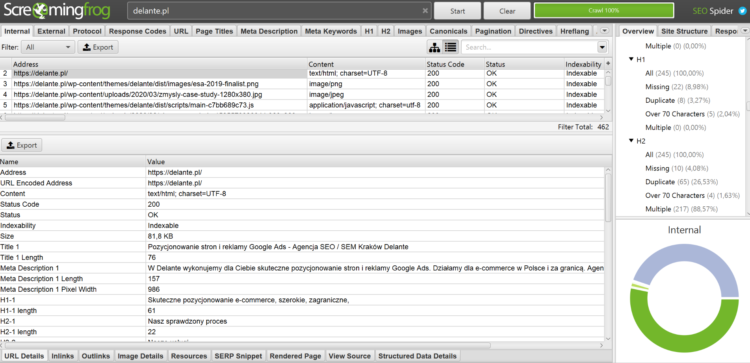Click the Title 1 Length row
The height and width of the screenshot is (363, 750).
tap(302, 257)
